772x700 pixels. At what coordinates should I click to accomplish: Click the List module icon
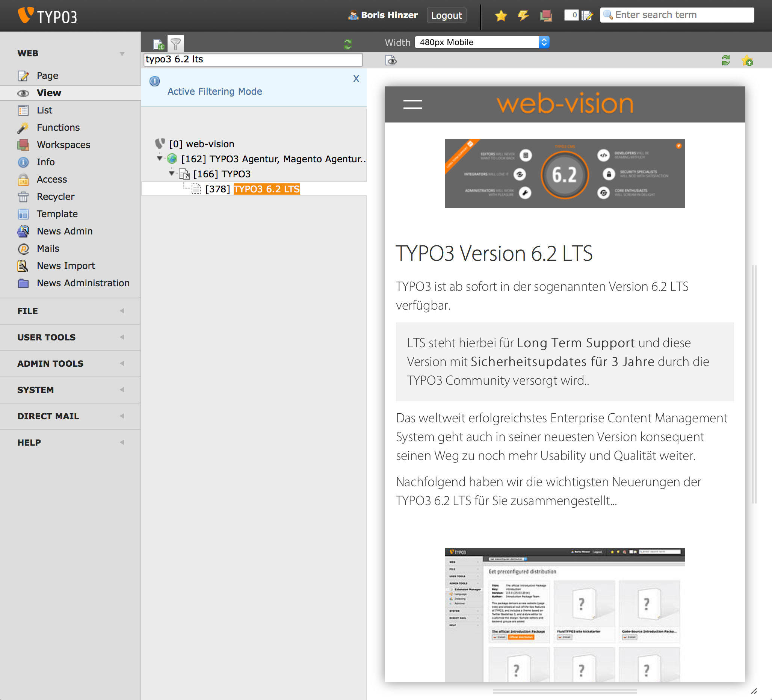pyautogui.click(x=24, y=110)
